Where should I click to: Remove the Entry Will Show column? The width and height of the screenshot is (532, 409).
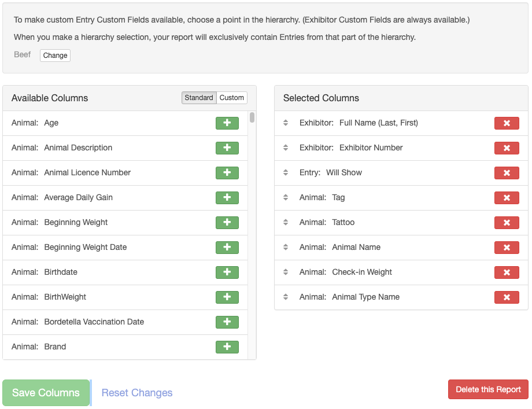pos(507,172)
